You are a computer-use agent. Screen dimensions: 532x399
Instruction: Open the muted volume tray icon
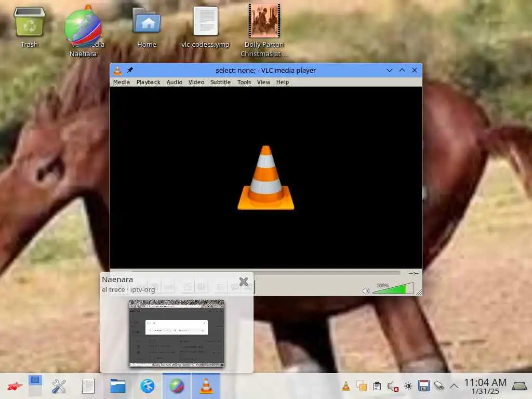tap(393, 386)
